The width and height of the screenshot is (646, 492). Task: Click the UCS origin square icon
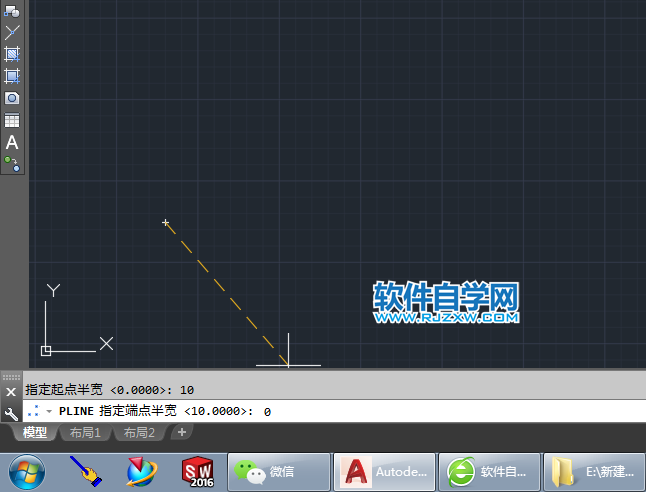point(46,351)
